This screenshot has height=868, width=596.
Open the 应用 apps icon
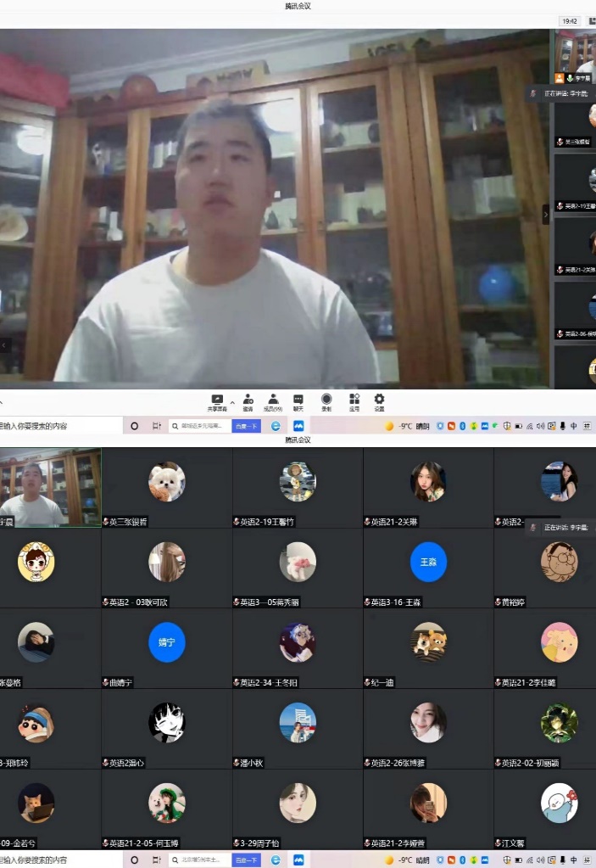tap(354, 399)
